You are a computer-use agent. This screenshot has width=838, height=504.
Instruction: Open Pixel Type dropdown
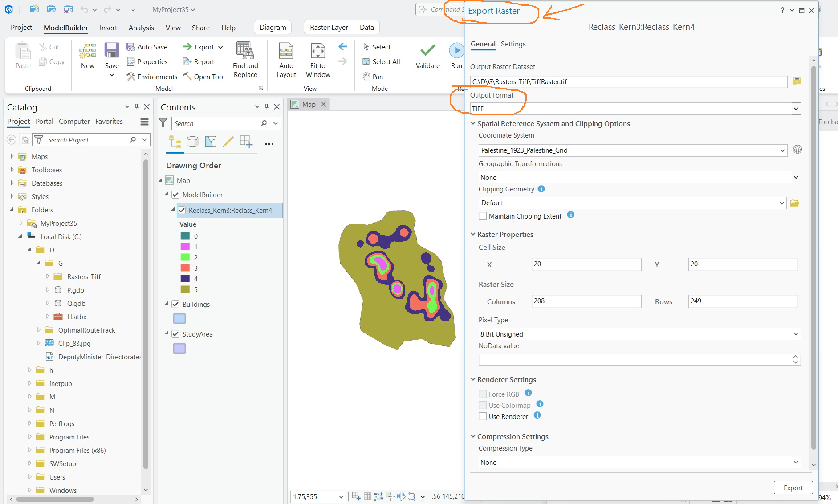[x=796, y=334]
